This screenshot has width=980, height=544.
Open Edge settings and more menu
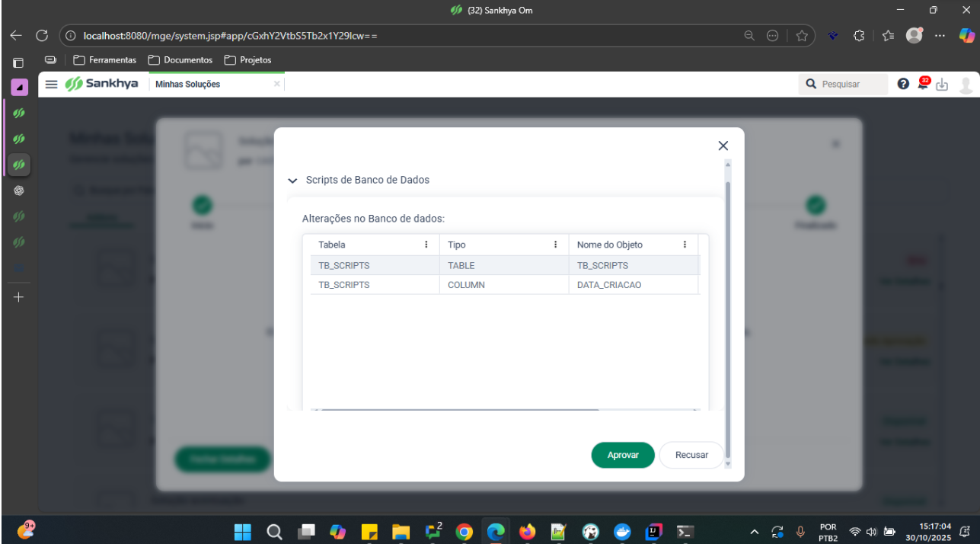(x=940, y=36)
